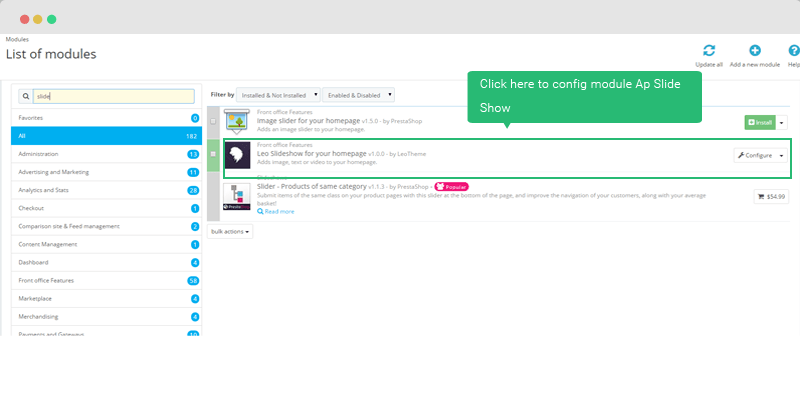
Task: Click the magnifier icon beside Read more
Action: point(260,211)
